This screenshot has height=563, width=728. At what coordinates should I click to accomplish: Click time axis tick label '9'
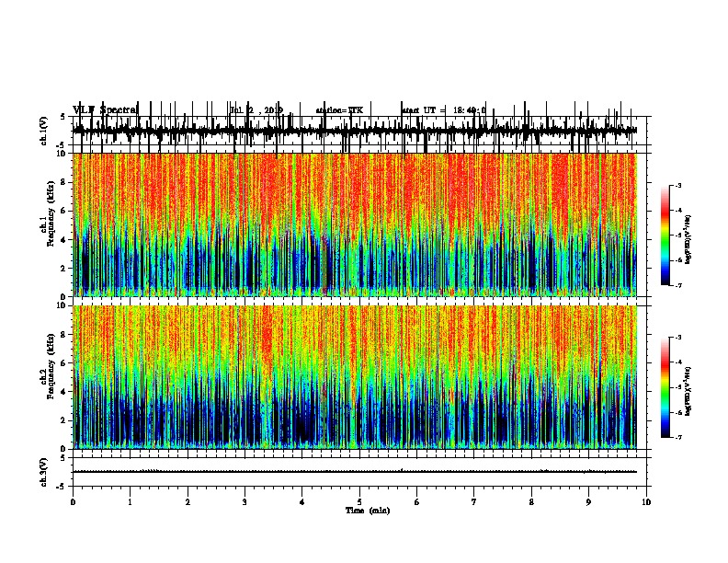tap(588, 502)
